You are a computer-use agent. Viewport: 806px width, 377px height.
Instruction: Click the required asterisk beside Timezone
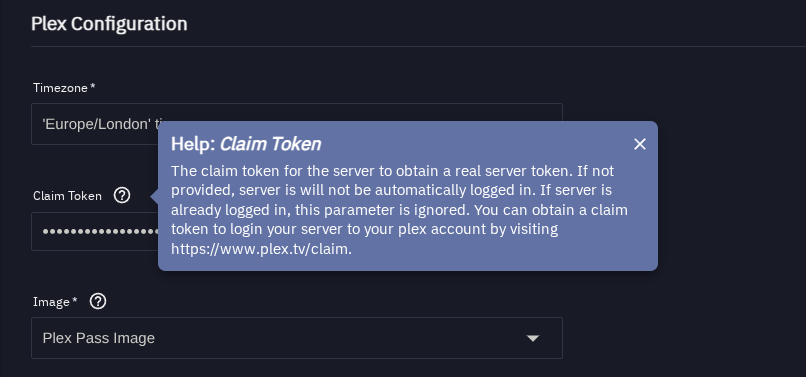tap(93, 87)
